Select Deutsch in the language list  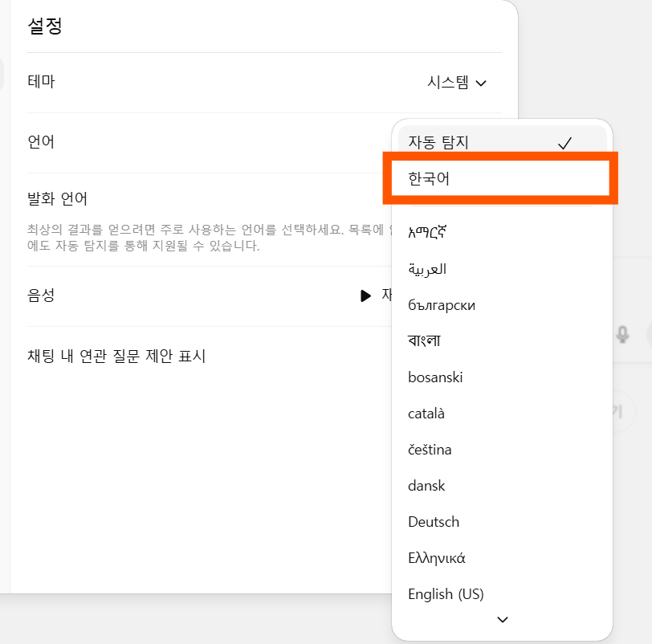[434, 522]
